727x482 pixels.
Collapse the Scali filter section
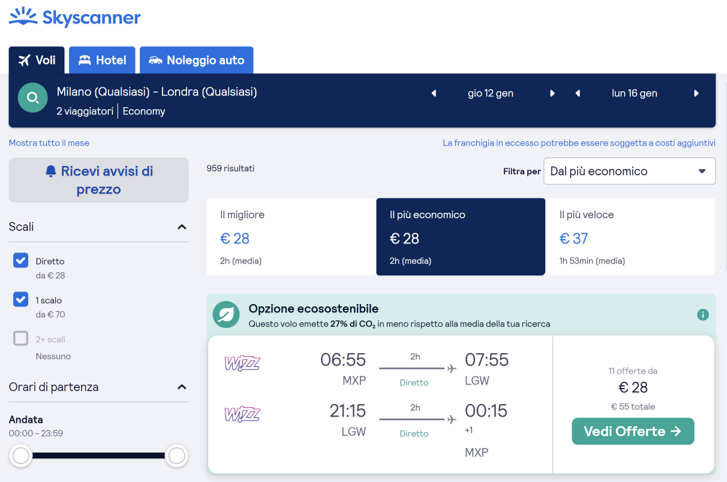[181, 227]
